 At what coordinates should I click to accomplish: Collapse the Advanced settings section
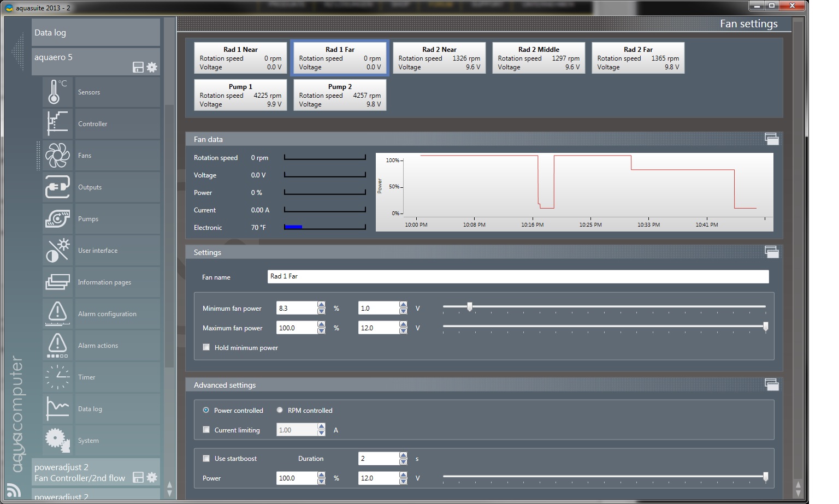pyautogui.click(x=771, y=385)
